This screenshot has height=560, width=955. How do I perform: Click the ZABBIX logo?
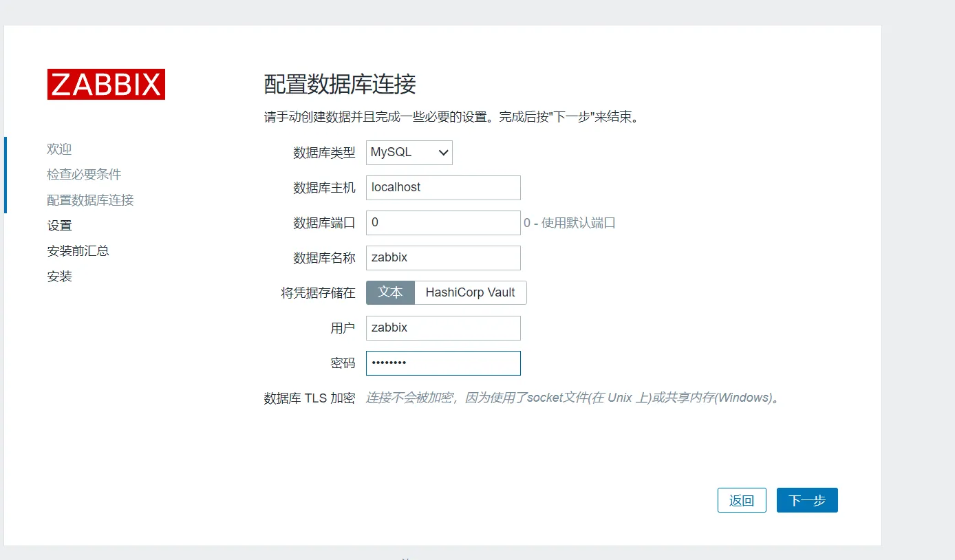[106, 85]
